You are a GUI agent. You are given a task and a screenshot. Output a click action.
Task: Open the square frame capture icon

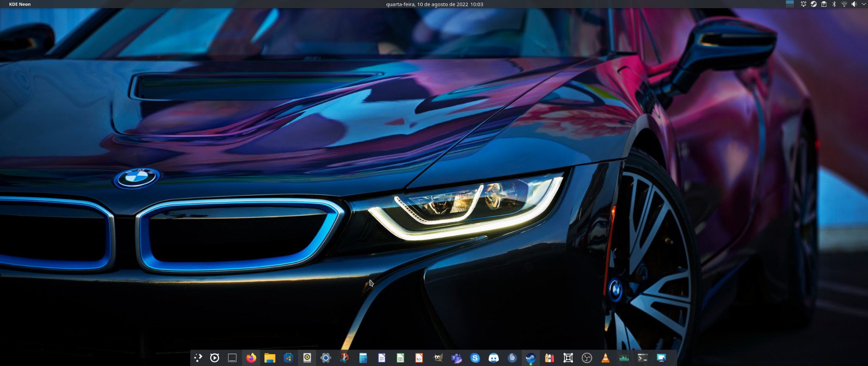coord(568,358)
